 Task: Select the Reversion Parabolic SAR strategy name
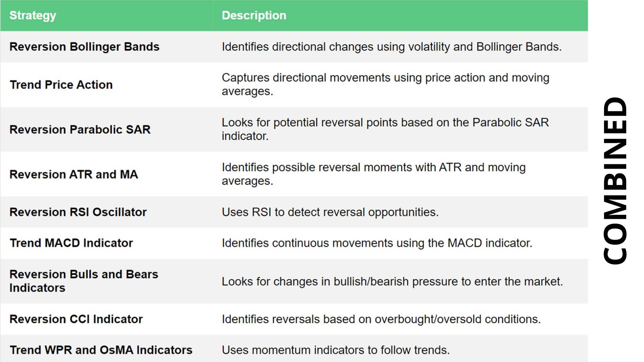click(x=80, y=129)
